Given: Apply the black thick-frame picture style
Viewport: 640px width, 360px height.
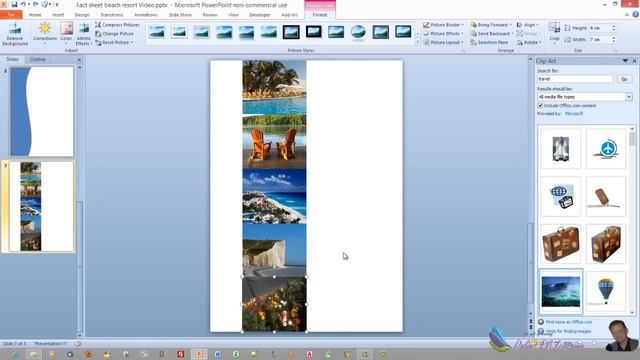Looking at the screenshot, I should (313, 31).
